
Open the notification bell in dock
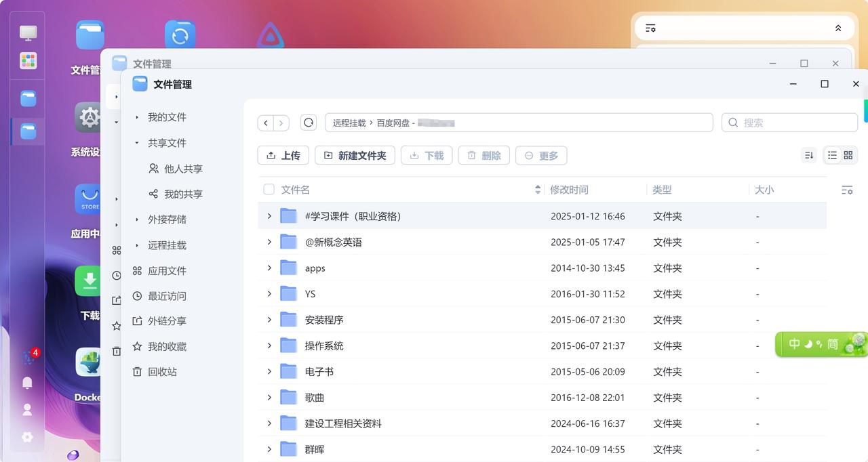27,383
